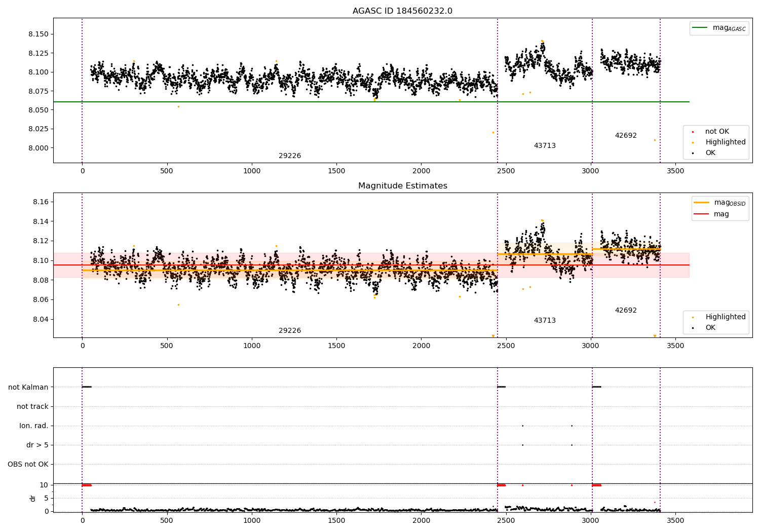Click the orange downward triangle marker near 2425 in middle plot
This screenshot has width=760, height=532.
click(493, 336)
